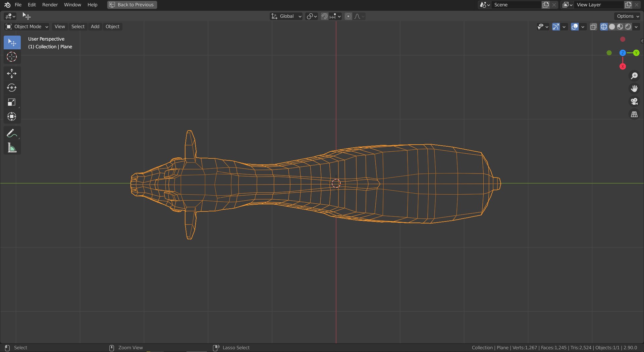Click the blue Z axis gizmo ball
This screenshot has width=644, height=352.
click(x=623, y=53)
